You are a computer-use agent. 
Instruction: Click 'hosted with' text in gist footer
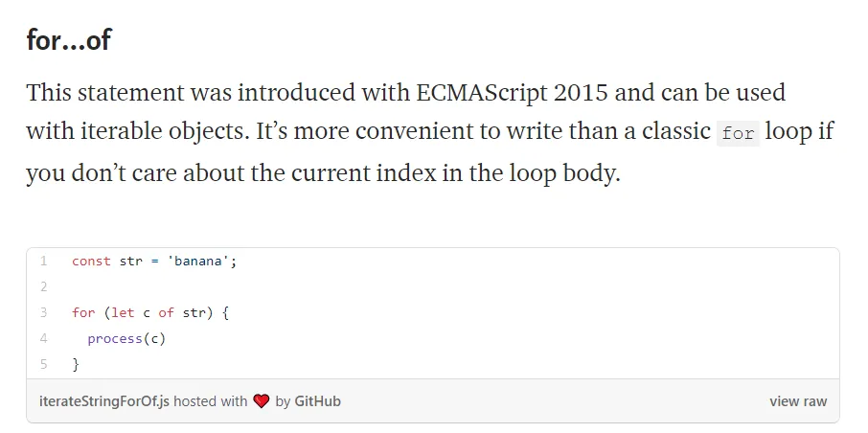(x=211, y=400)
